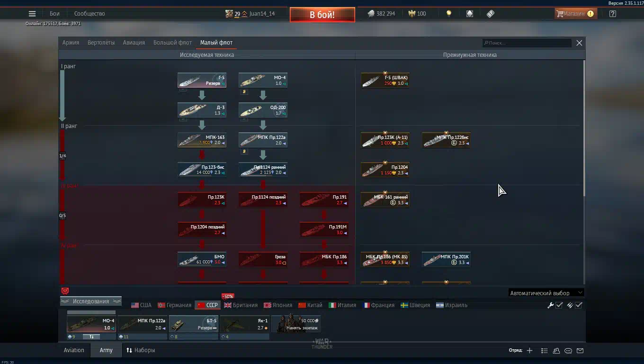Select premium Пр.123К (А-11) boat

point(385,140)
